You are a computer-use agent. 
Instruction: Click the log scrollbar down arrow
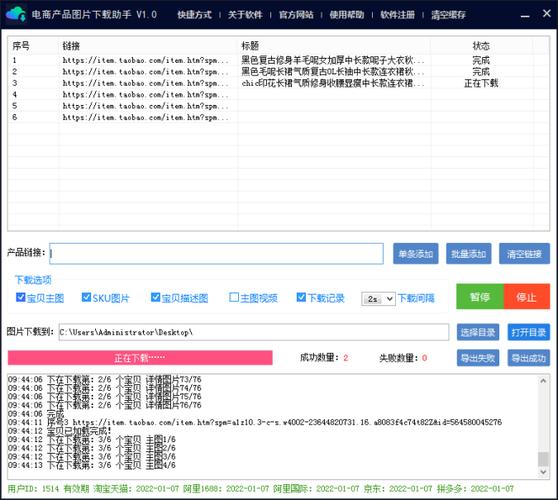(x=543, y=472)
